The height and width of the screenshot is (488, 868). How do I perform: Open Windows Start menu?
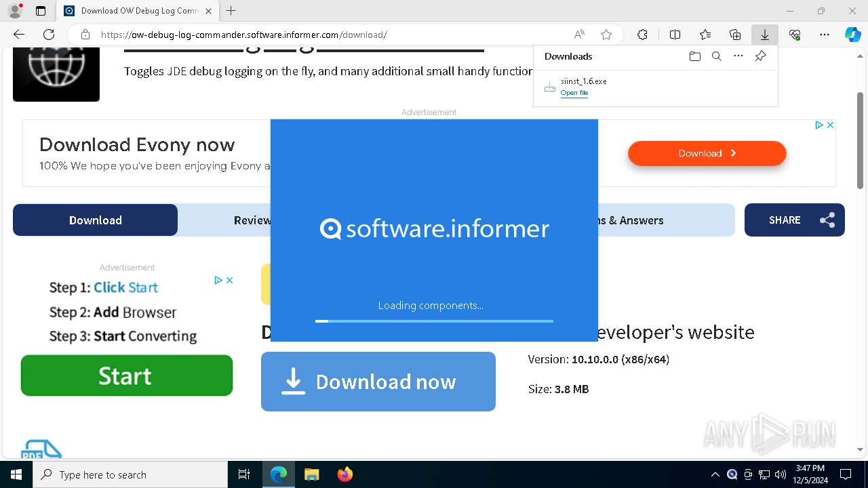tap(16, 474)
